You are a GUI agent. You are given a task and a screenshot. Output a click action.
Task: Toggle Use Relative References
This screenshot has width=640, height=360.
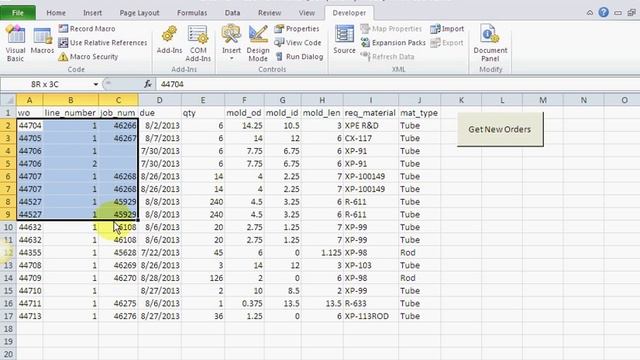coord(102,42)
